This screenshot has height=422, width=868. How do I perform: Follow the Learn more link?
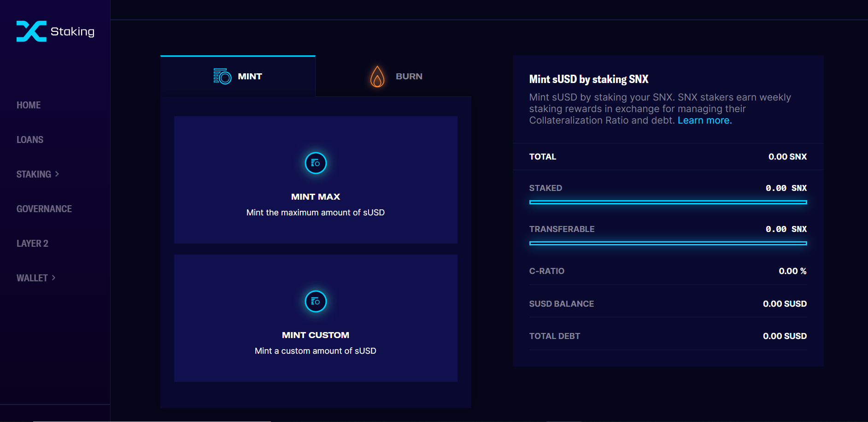704,120
